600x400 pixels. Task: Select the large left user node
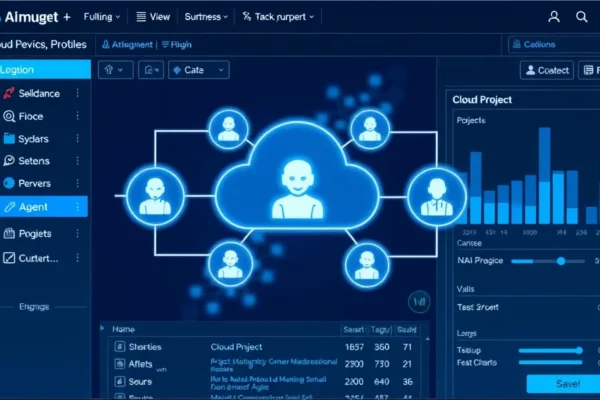155,196
